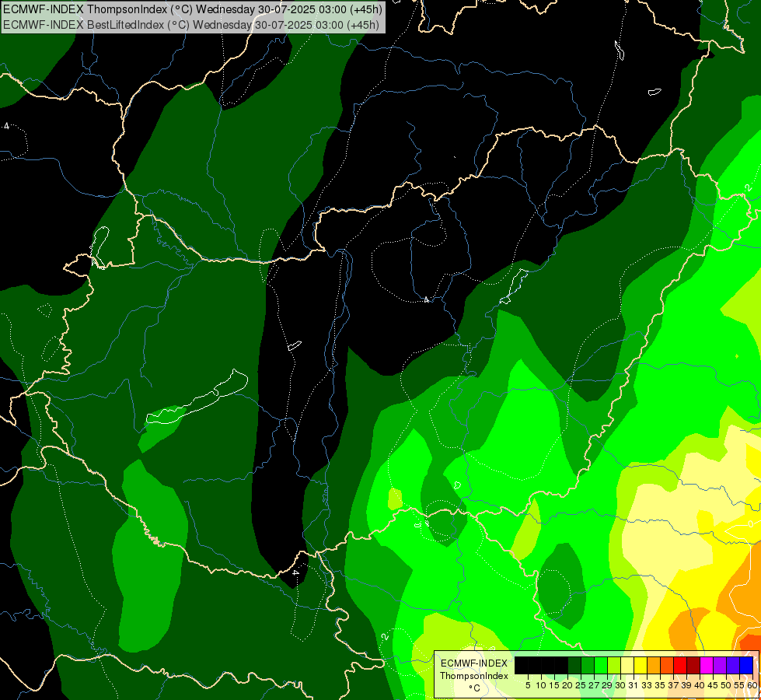761x700 pixels.
Task: Click the legend tick value 60
Action: tap(752, 685)
